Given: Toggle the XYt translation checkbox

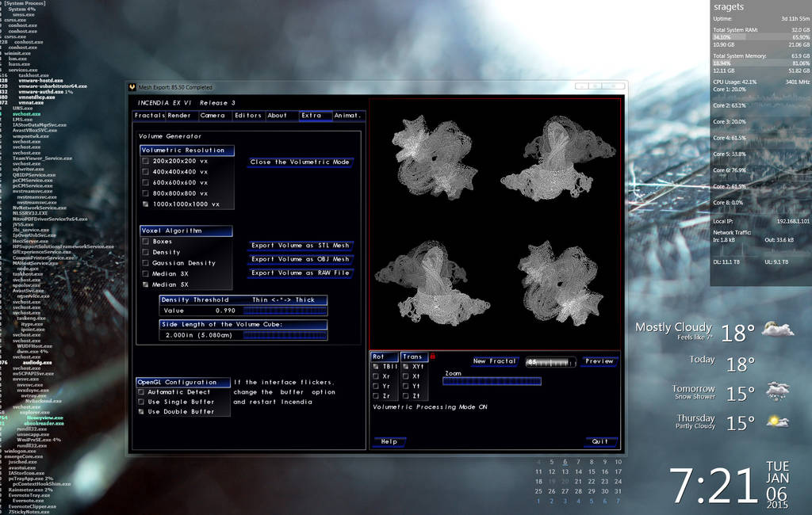Looking at the screenshot, I should pyautogui.click(x=406, y=367).
